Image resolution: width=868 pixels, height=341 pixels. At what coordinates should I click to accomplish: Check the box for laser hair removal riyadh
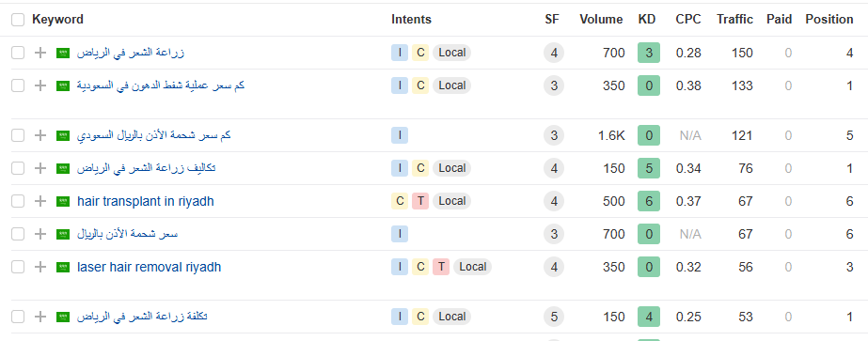tap(18, 267)
